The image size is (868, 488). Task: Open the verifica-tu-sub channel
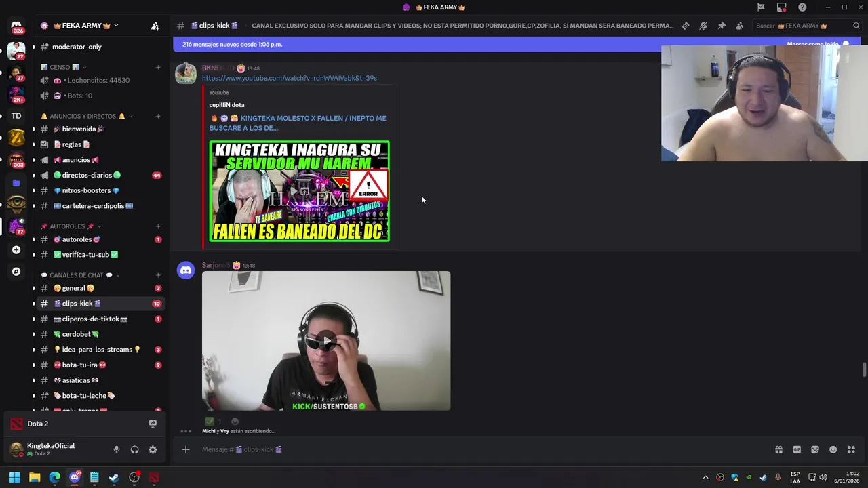pyautogui.click(x=100, y=255)
